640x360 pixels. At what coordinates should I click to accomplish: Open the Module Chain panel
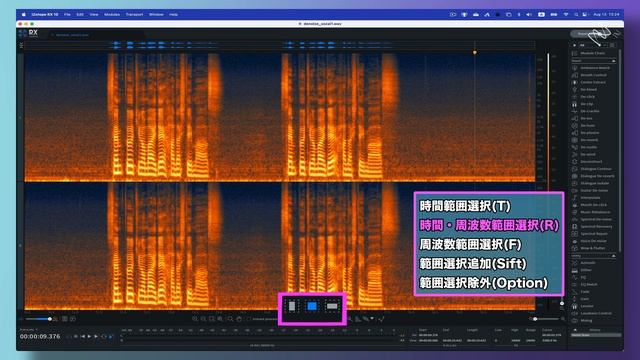[593, 53]
